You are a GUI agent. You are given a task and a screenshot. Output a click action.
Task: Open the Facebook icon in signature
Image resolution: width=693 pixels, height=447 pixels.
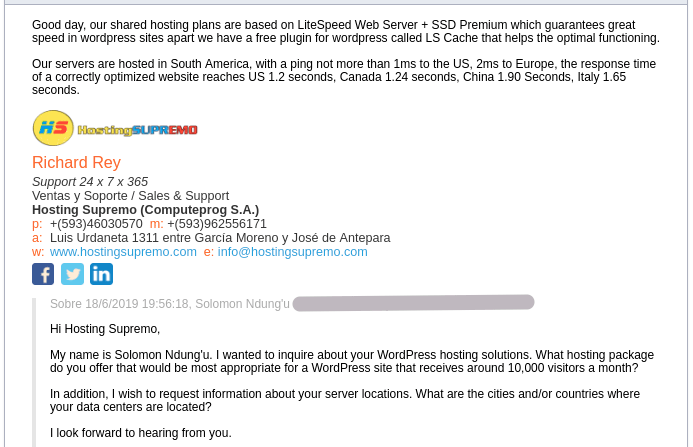pyautogui.click(x=43, y=274)
